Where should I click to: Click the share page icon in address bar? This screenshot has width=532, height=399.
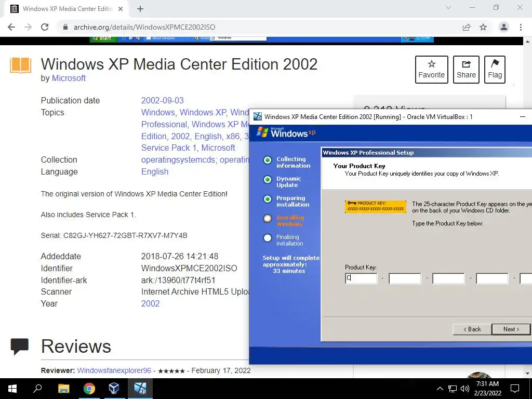tap(467, 27)
